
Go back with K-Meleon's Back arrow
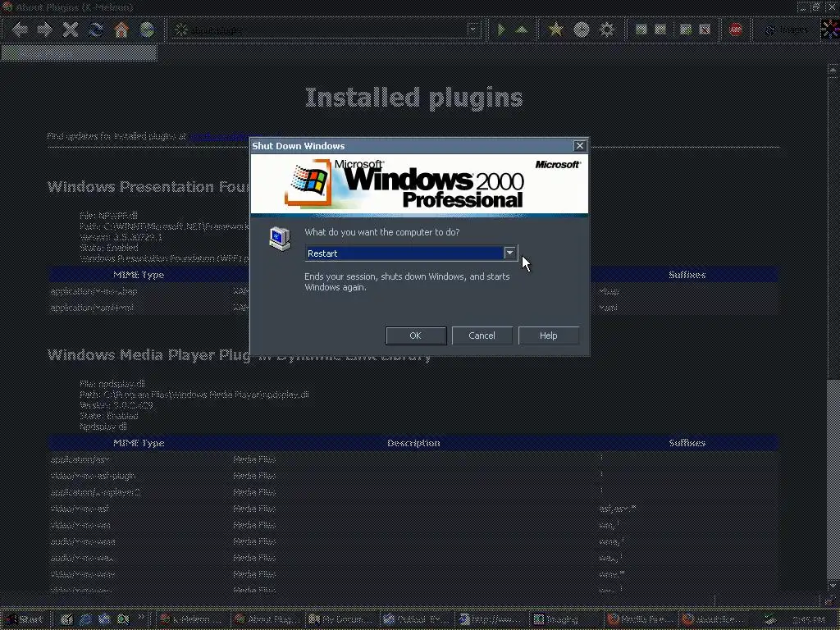(20, 30)
